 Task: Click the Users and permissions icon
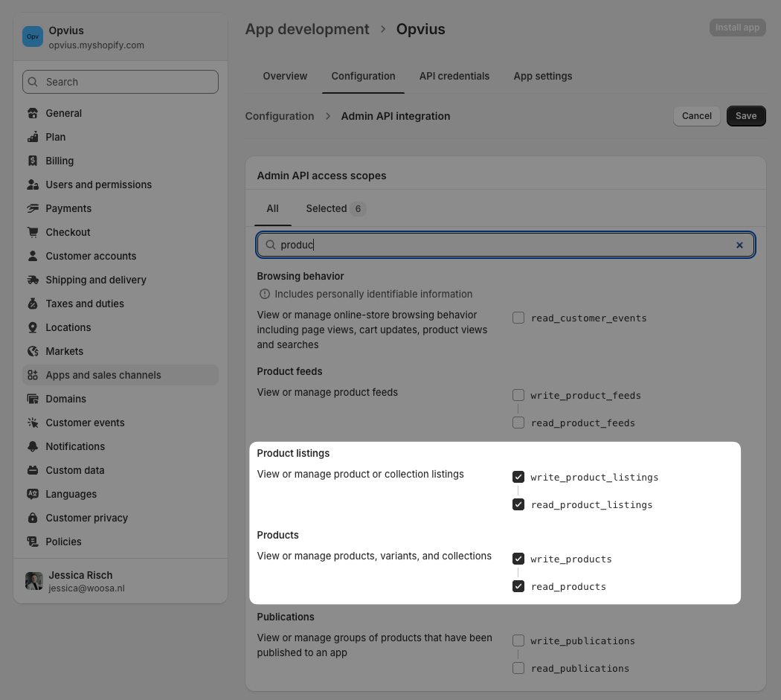pos(33,184)
